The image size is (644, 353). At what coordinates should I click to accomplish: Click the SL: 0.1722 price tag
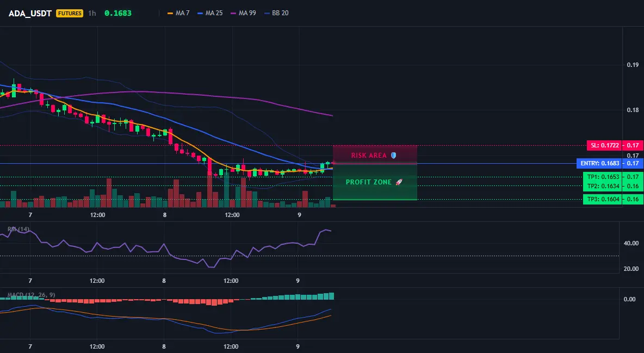[604, 145]
